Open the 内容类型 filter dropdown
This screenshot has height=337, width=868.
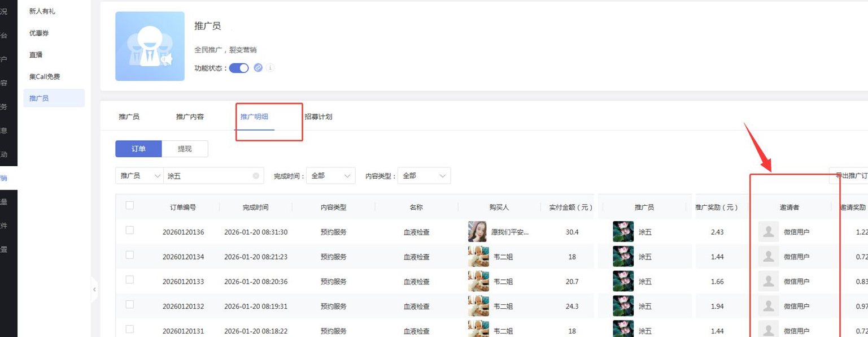coord(424,176)
